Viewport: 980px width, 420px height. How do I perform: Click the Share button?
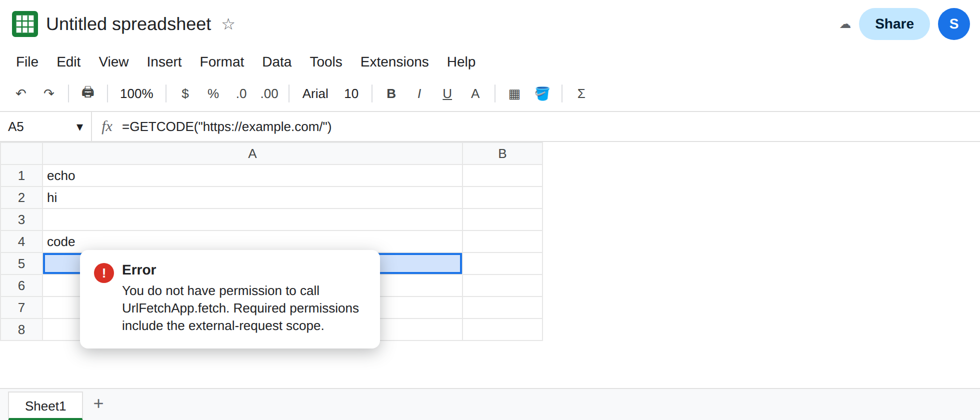pyautogui.click(x=894, y=24)
